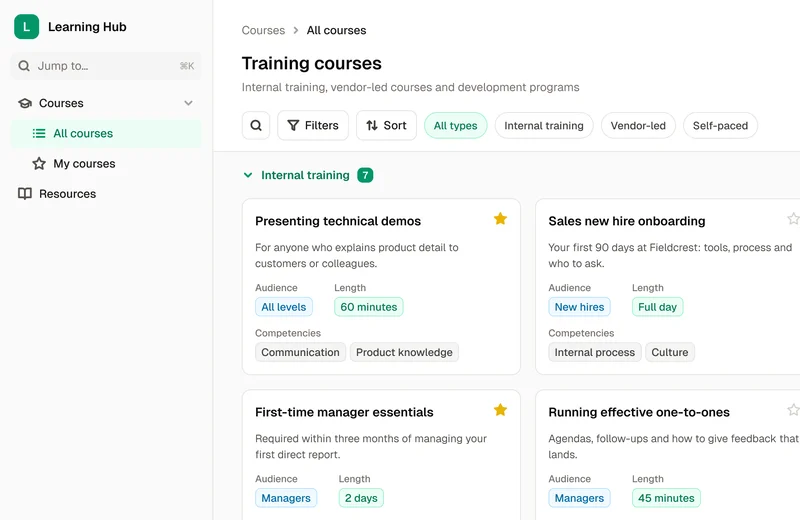Viewport: 800px width, 520px height.
Task: Open Presenting technical demos course title
Action: click(x=338, y=221)
